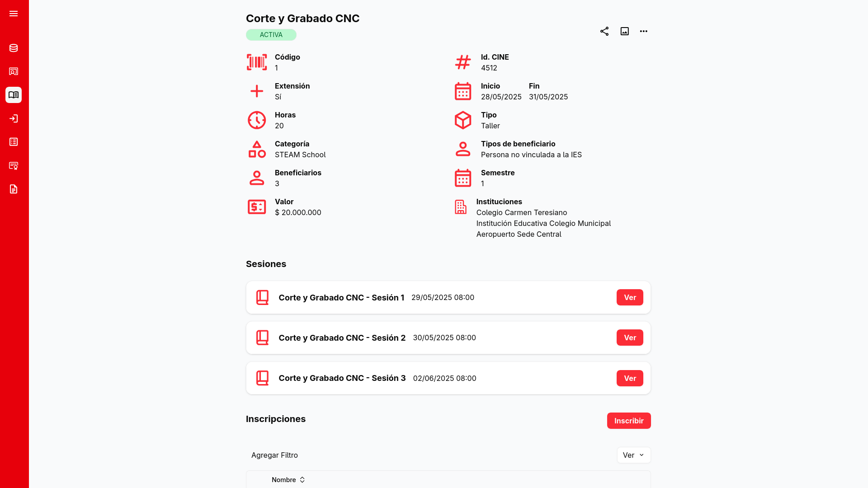Open the document sidebar icon
Screen dimensions: 868x488
14,189
